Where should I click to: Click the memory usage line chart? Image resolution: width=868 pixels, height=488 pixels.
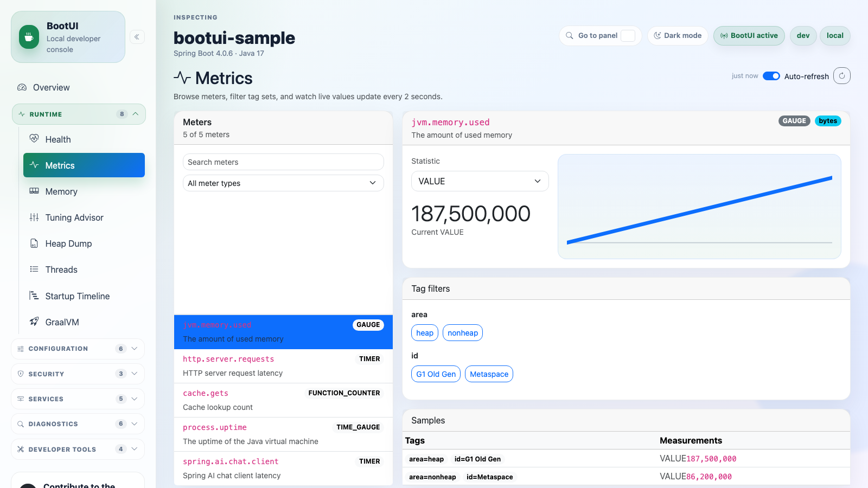(x=699, y=207)
